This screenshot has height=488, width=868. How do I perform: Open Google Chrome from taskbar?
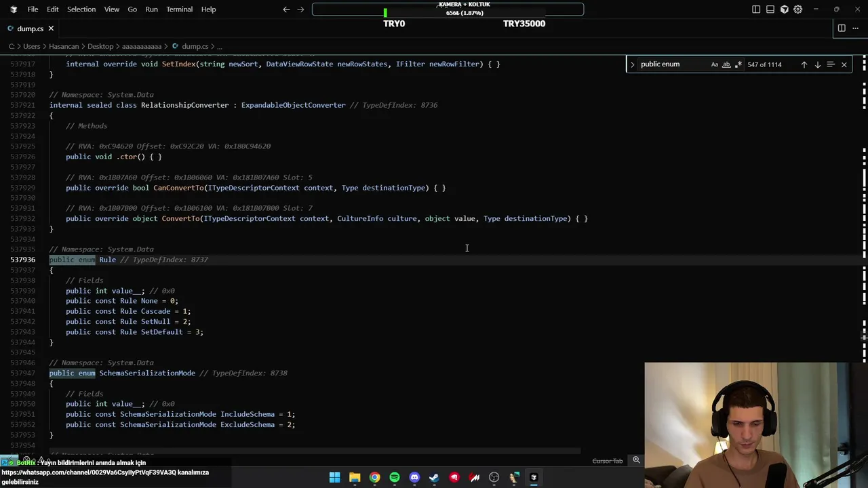tap(374, 477)
